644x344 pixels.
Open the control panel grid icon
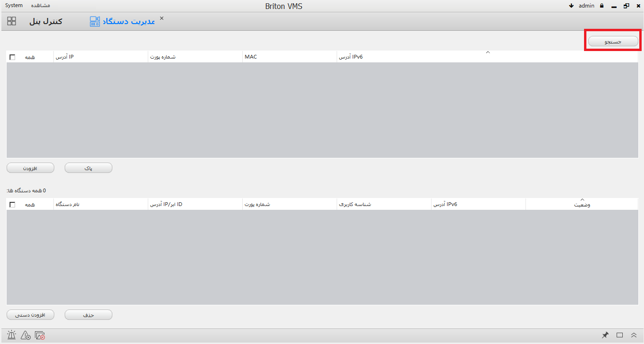click(12, 21)
